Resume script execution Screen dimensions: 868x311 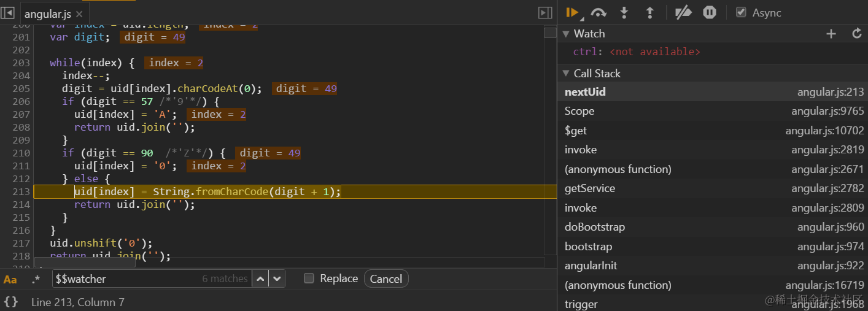[572, 12]
